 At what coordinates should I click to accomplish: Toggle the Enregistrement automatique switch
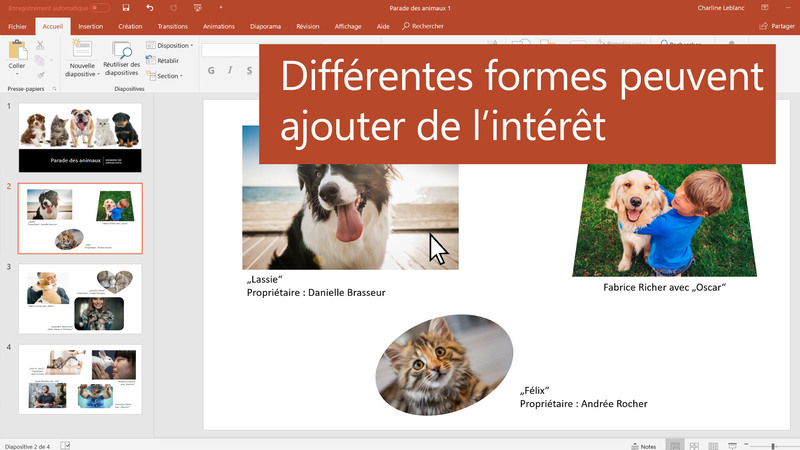100,8
